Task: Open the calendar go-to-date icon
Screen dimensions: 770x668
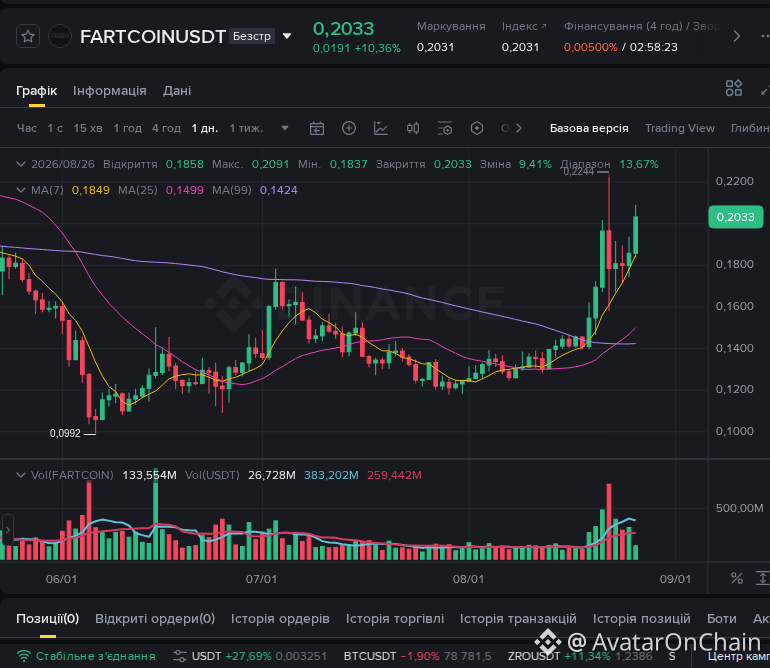Action: click(317, 129)
